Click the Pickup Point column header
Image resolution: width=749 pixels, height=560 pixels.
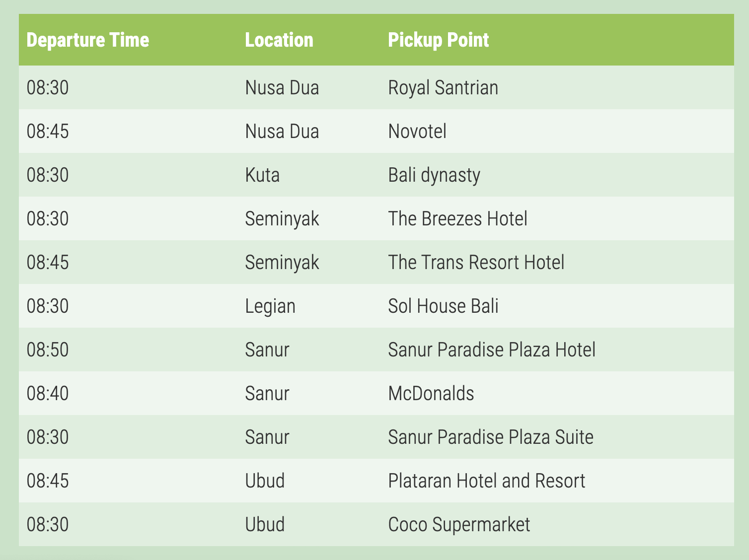439,40
